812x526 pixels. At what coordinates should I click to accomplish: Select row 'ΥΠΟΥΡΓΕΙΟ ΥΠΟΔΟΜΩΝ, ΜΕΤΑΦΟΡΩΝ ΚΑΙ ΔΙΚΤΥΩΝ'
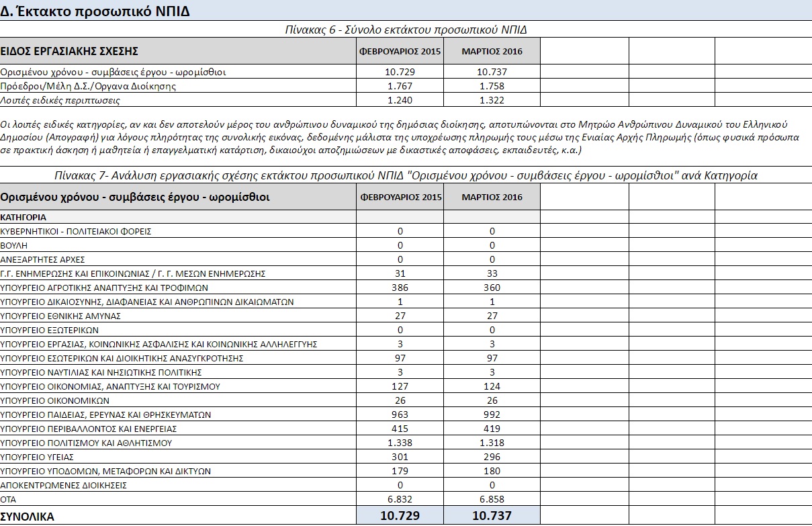coord(105,471)
